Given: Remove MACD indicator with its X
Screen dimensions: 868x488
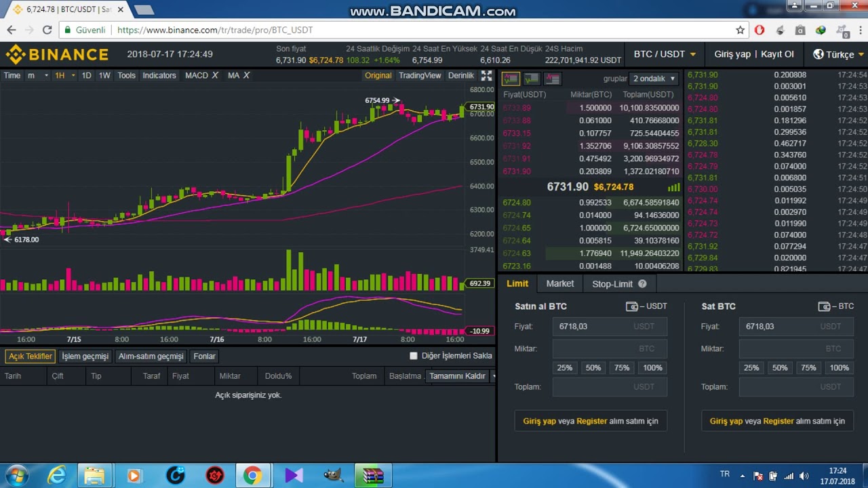Looking at the screenshot, I should pyautogui.click(x=215, y=75).
